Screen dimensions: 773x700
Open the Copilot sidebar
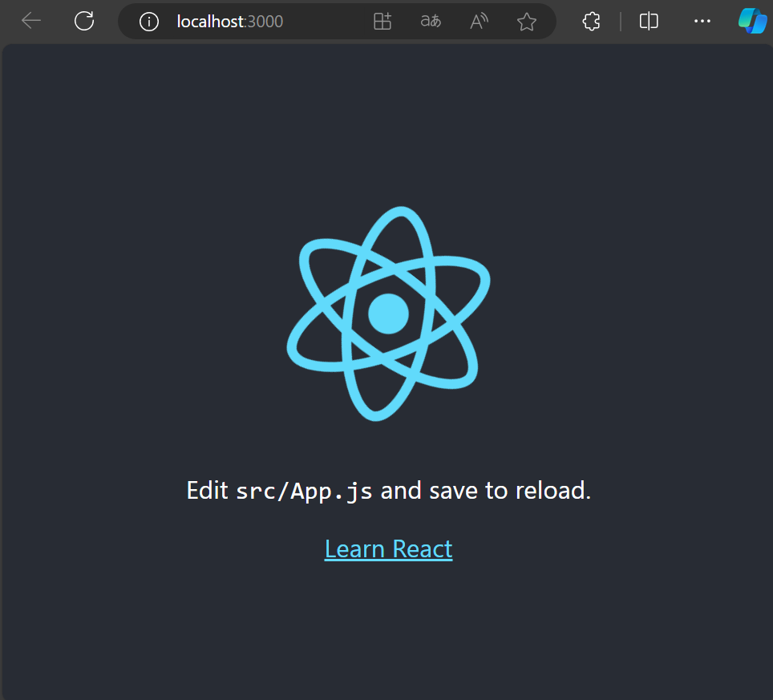coord(752,21)
